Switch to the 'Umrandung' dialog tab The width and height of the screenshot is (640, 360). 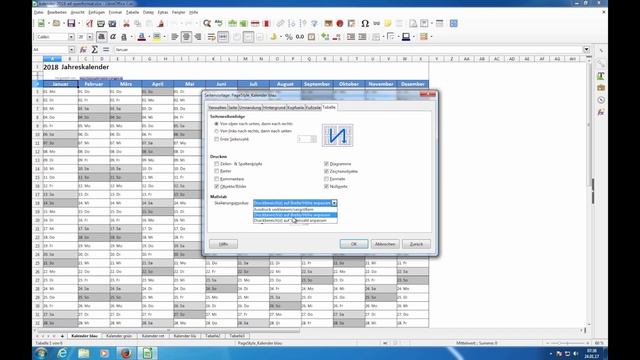pos(250,107)
